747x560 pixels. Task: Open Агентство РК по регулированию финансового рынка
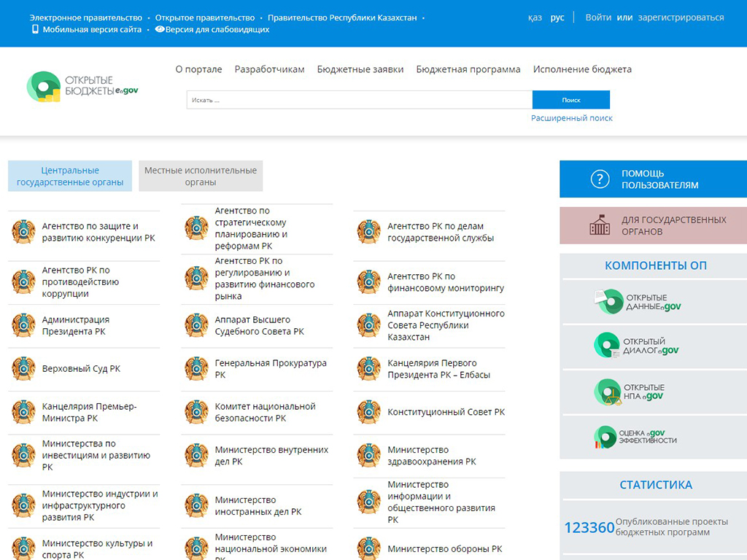(264, 279)
